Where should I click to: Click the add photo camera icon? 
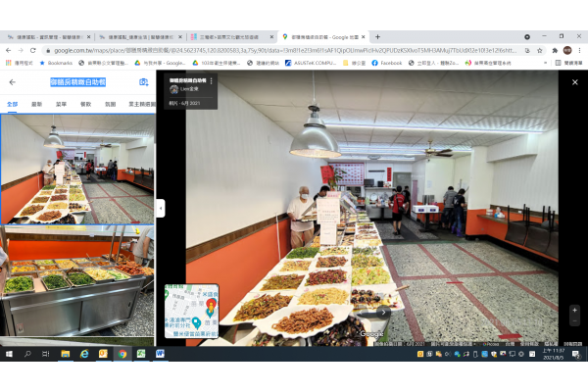(x=144, y=82)
